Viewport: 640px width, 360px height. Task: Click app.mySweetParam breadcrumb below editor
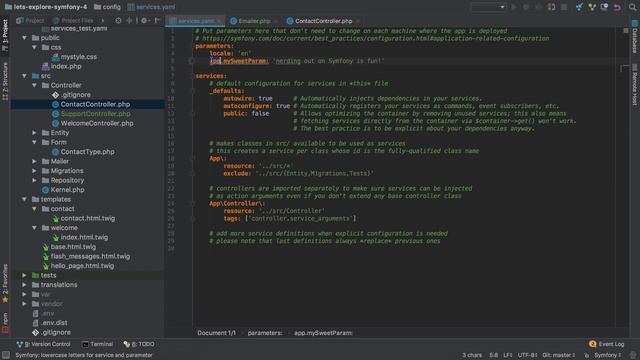[x=323, y=333]
